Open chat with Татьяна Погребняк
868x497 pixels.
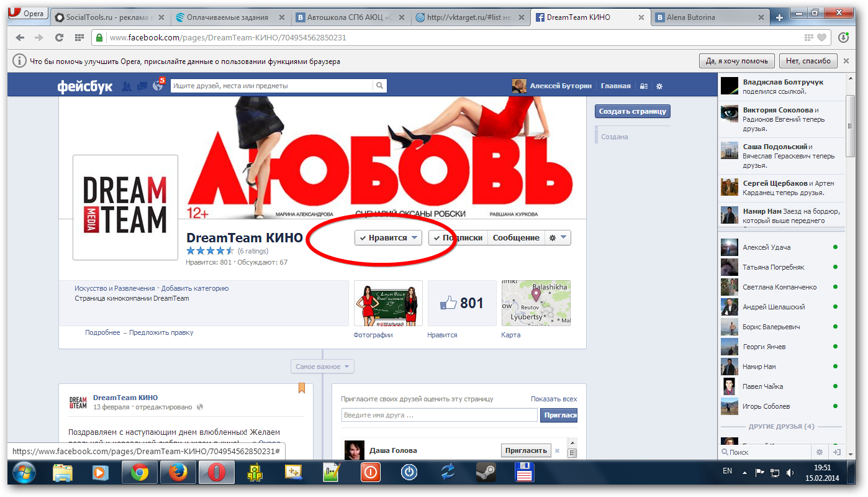tap(782, 267)
